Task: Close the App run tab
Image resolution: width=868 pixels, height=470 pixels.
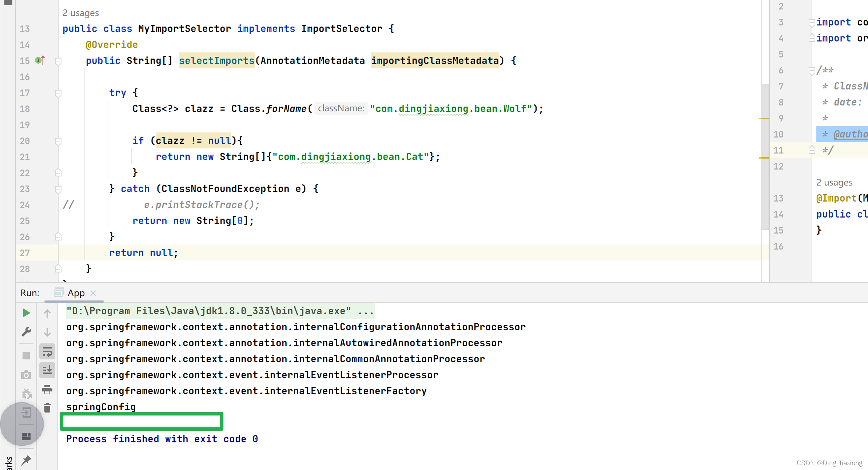Action: [93, 293]
